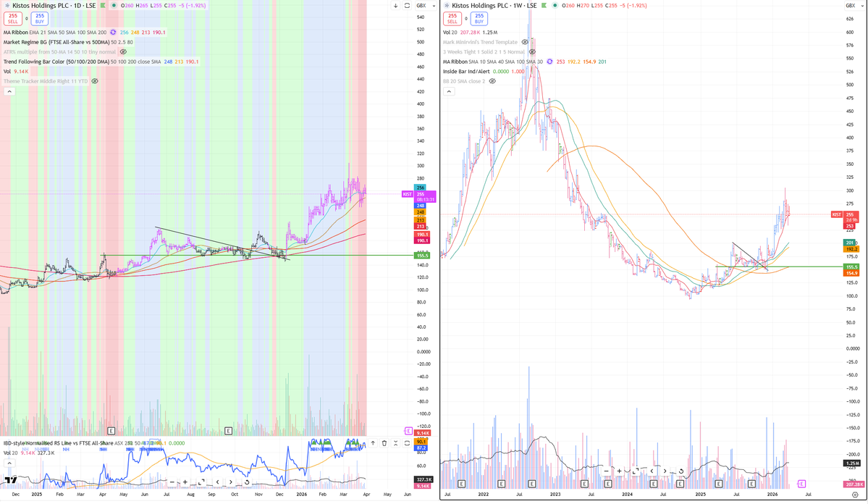Click the purple refresh icon on the weekly MA Ribbon
The image size is (868, 504).
549,62
